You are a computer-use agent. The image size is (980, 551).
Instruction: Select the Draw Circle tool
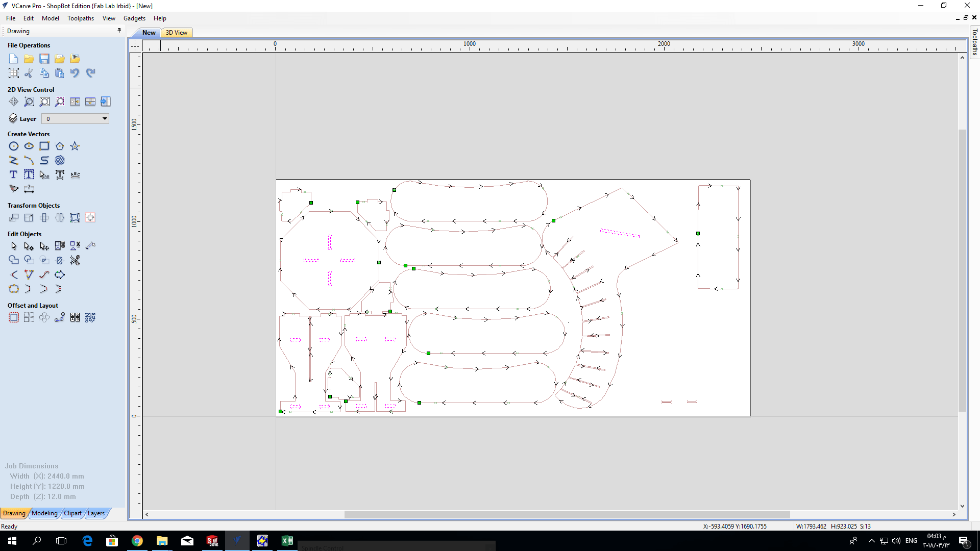coord(14,146)
